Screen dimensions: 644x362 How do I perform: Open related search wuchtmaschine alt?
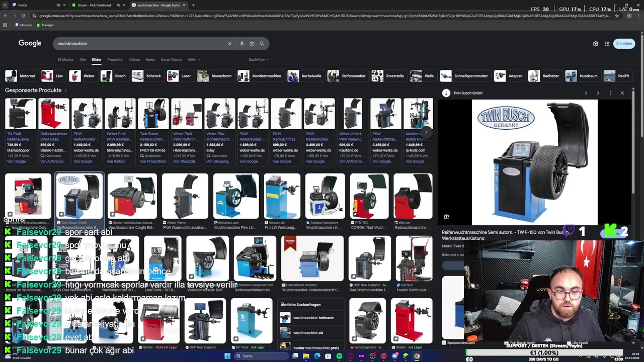click(x=310, y=333)
